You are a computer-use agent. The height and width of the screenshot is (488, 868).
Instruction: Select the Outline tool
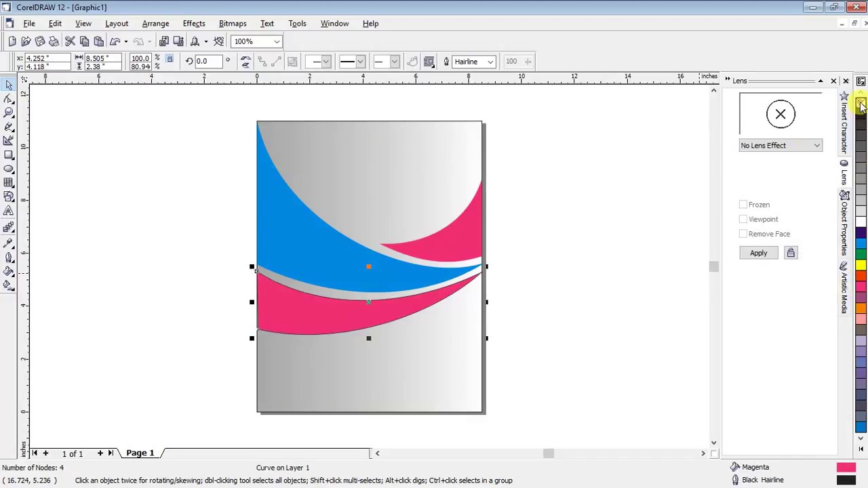(x=9, y=257)
